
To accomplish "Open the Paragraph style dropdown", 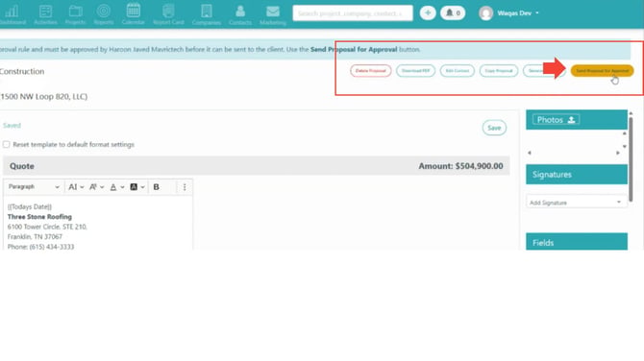I will [x=34, y=187].
